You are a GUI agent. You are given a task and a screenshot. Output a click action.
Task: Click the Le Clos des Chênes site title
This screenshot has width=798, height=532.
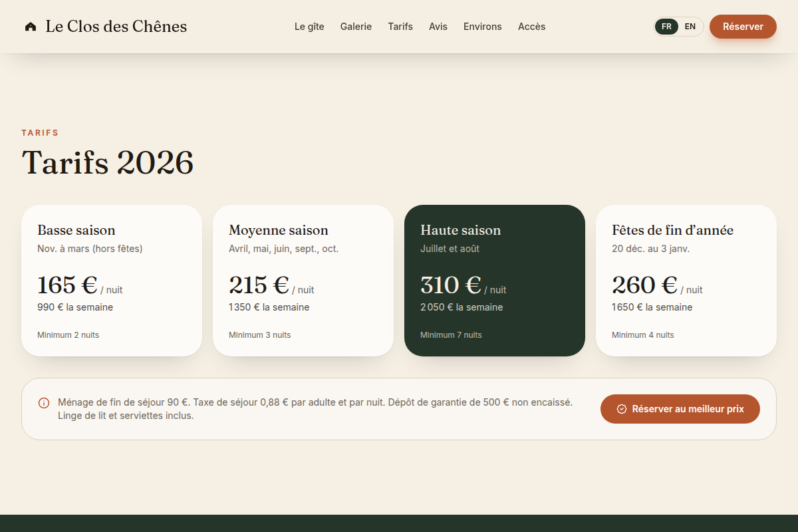coord(116,27)
